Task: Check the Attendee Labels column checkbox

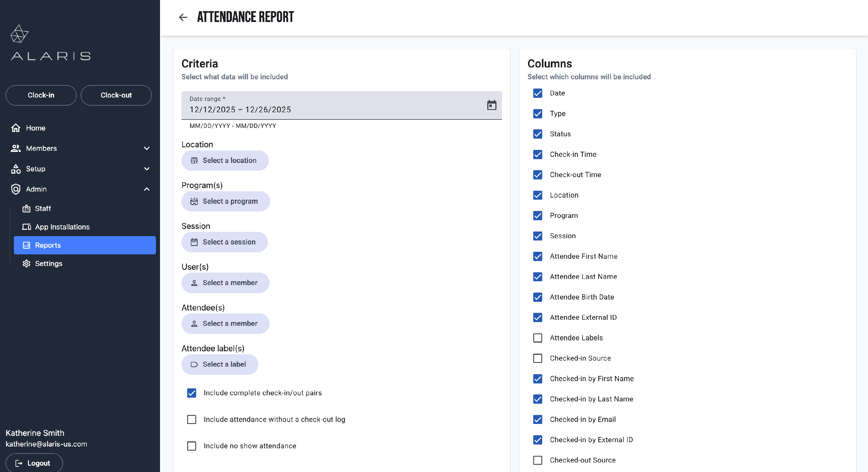Action: tap(538, 338)
